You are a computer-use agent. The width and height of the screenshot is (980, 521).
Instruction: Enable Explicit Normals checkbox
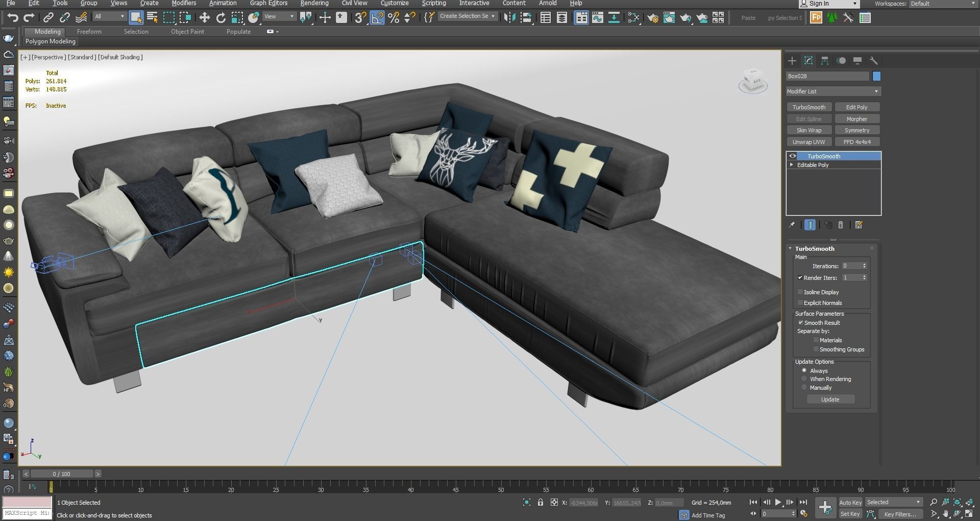pos(800,302)
